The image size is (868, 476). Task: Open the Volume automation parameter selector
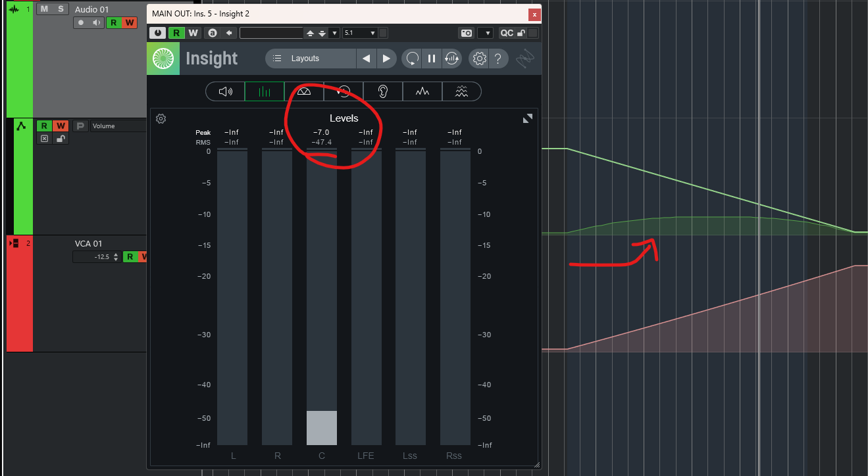[118, 126]
